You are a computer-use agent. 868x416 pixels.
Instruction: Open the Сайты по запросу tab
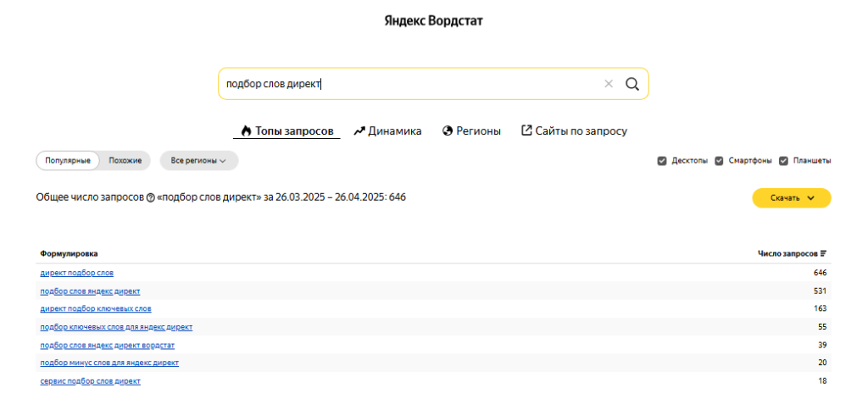point(575,131)
